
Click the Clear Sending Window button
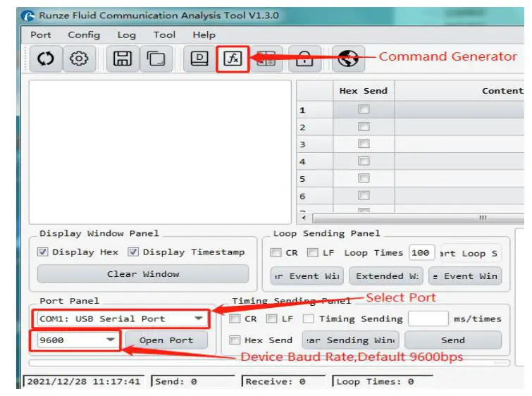point(351,340)
